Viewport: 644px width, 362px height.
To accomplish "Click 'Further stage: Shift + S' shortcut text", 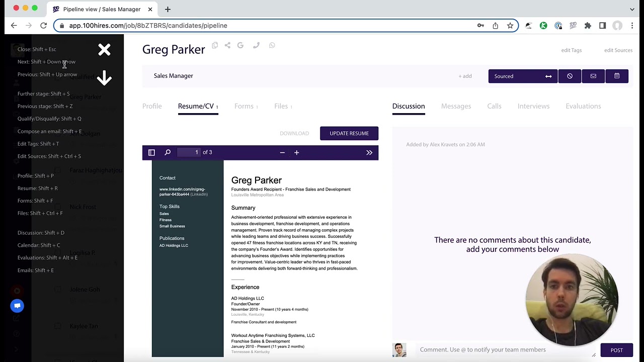I will pos(44,94).
